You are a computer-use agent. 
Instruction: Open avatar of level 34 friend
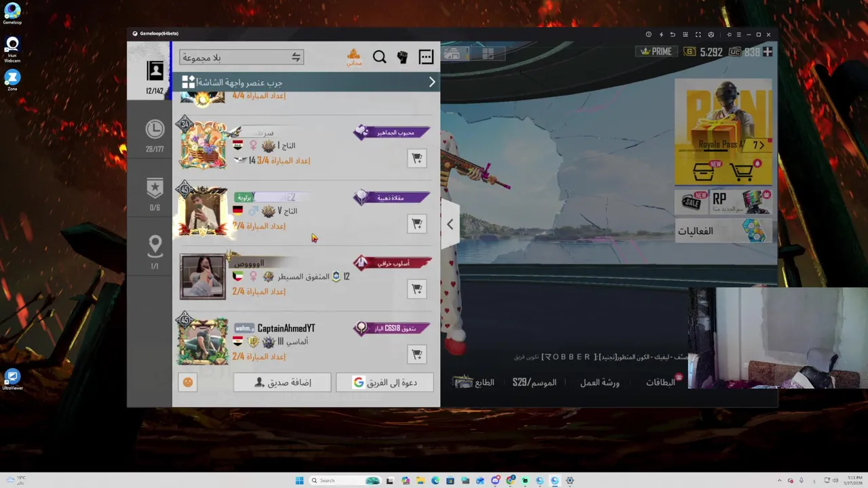click(203, 144)
